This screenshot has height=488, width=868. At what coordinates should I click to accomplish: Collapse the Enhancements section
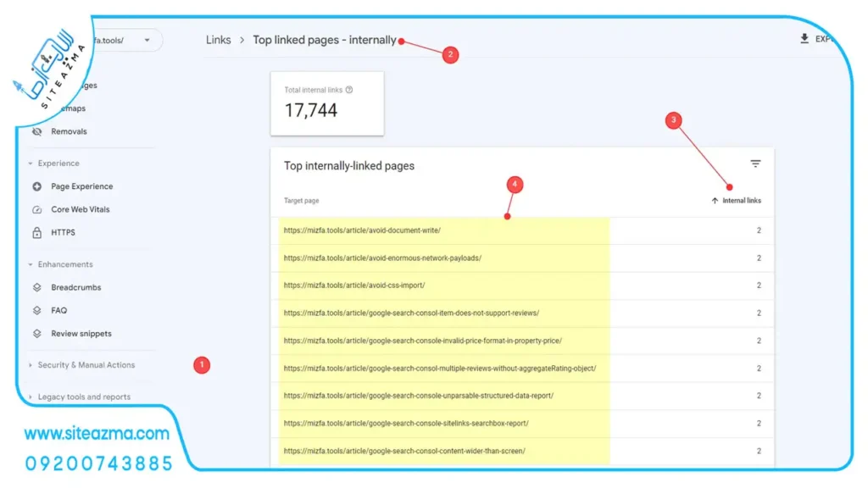[x=31, y=264]
